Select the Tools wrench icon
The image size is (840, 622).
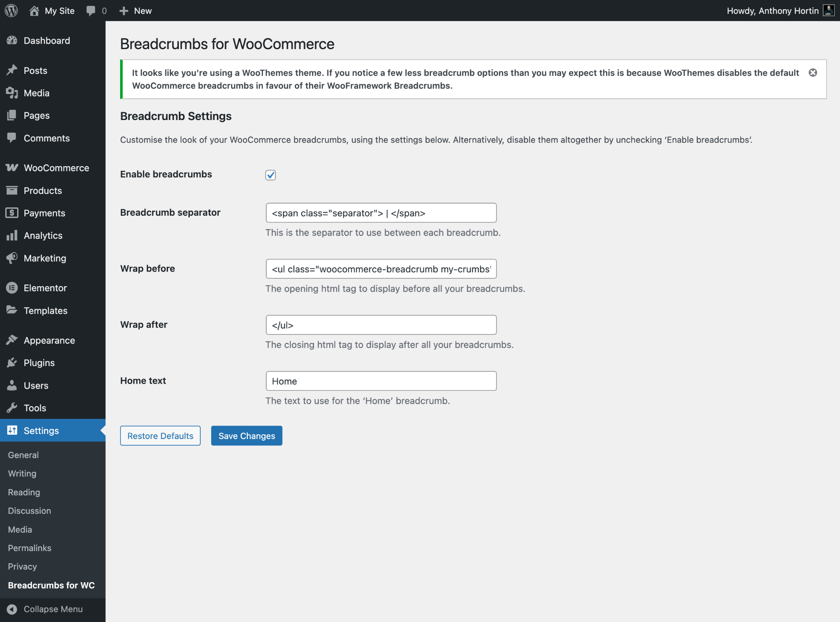click(x=13, y=408)
